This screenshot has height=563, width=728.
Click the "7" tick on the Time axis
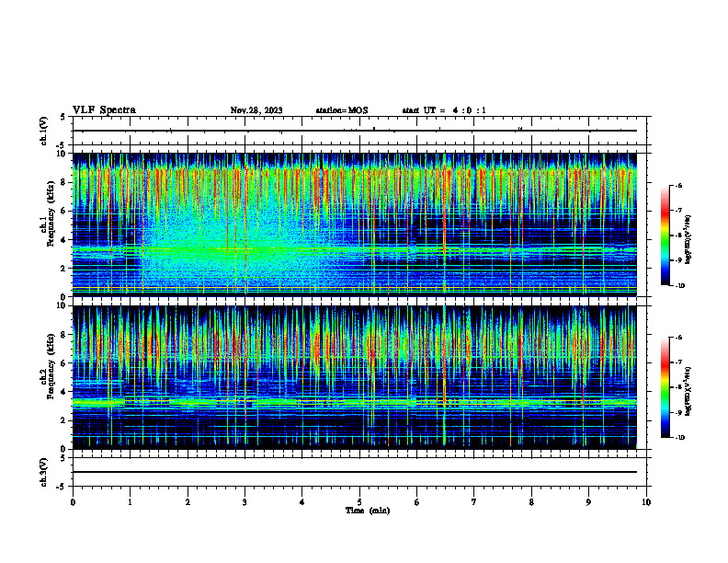point(474,502)
